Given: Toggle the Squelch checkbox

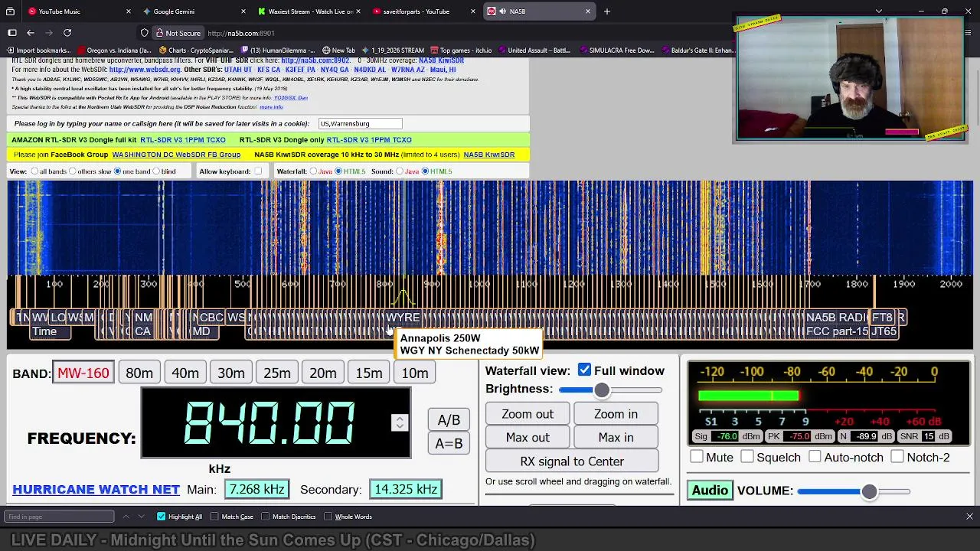Looking at the screenshot, I should pyautogui.click(x=747, y=457).
